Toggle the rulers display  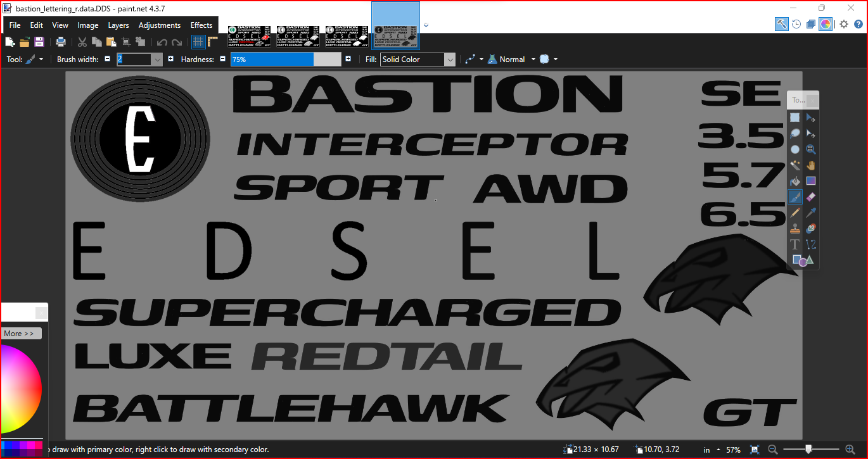click(x=213, y=42)
